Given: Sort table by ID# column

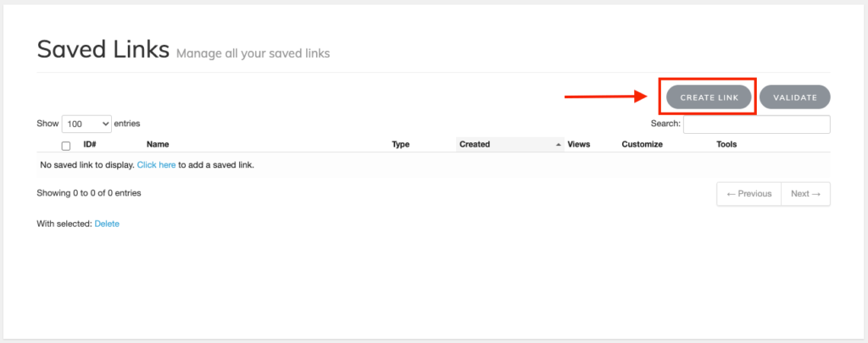Looking at the screenshot, I should pos(90,144).
